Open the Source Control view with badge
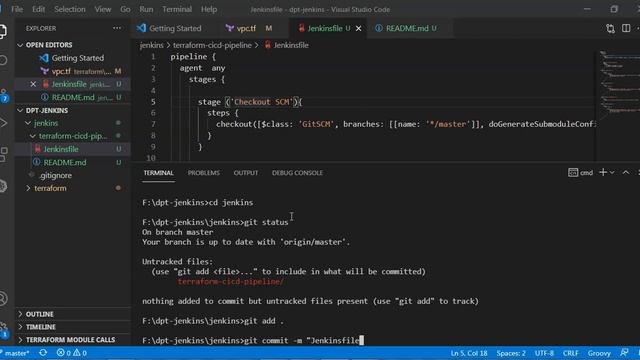The height and width of the screenshot is (360, 640). point(3,95)
